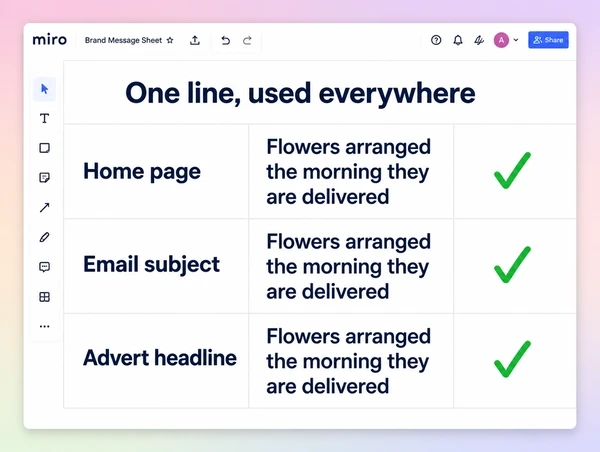
Task: Click the Share button
Action: [x=548, y=40]
